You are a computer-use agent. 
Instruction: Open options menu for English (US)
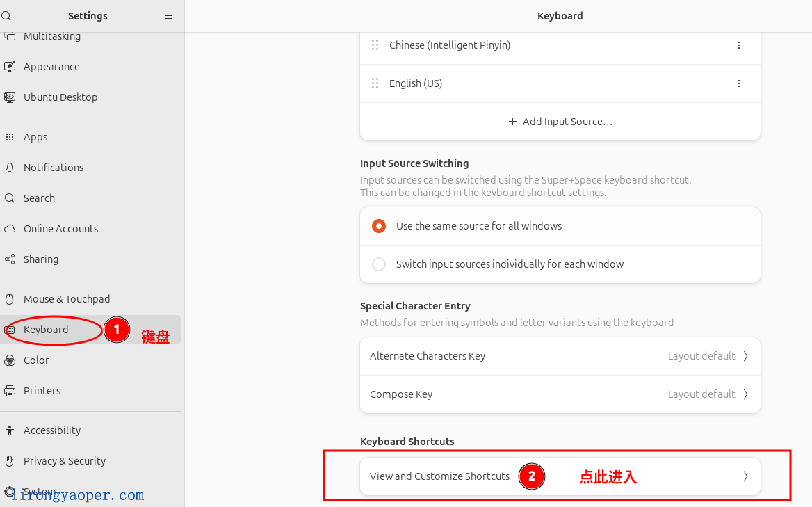pyautogui.click(x=738, y=83)
